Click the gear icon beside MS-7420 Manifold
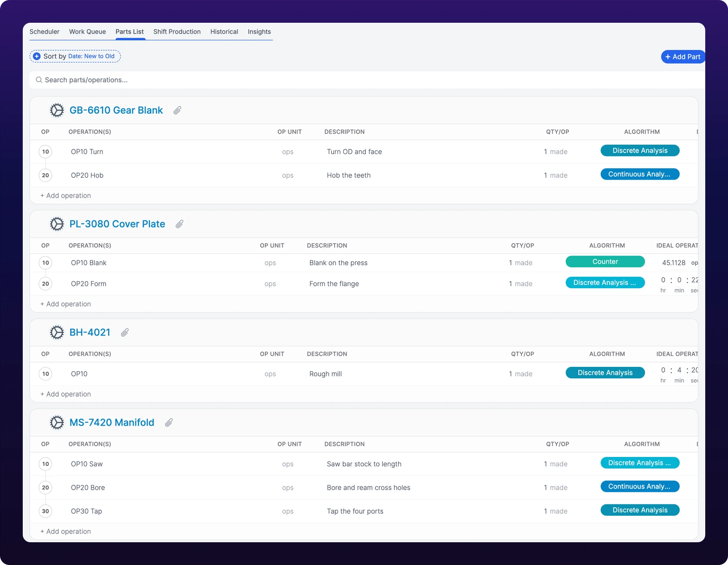Image resolution: width=728 pixels, height=565 pixels. click(x=57, y=423)
